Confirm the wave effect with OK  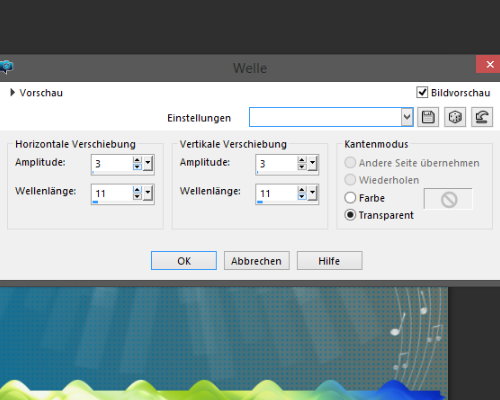click(x=184, y=261)
